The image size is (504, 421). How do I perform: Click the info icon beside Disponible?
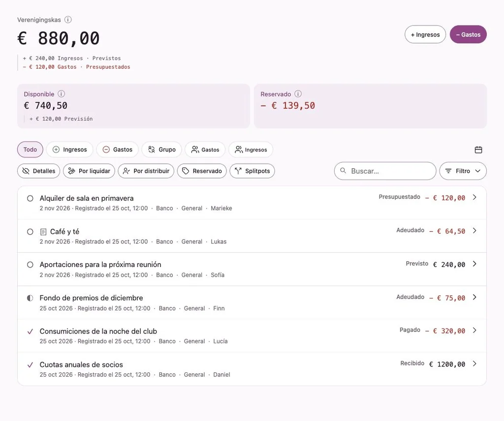(x=61, y=94)
